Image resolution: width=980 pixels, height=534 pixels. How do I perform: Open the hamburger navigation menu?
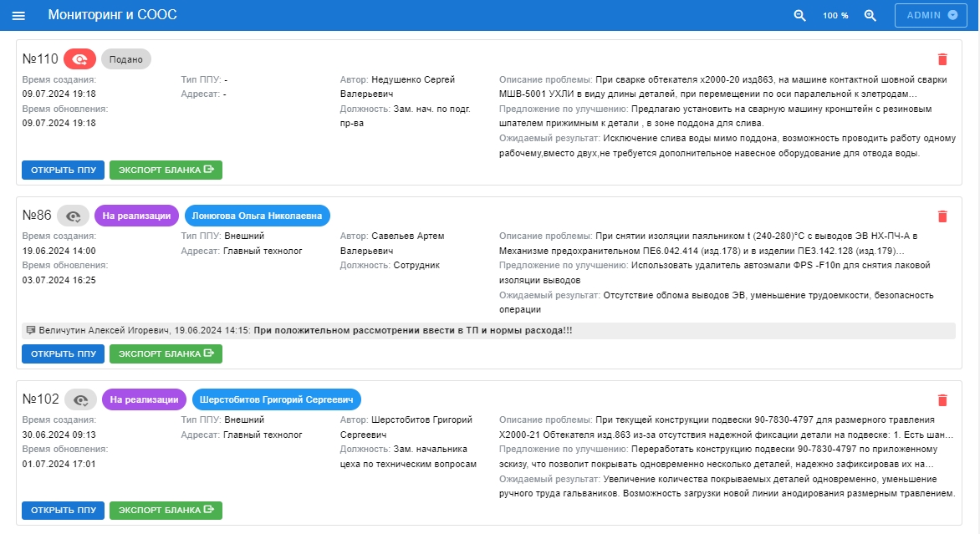coord(18,16)
